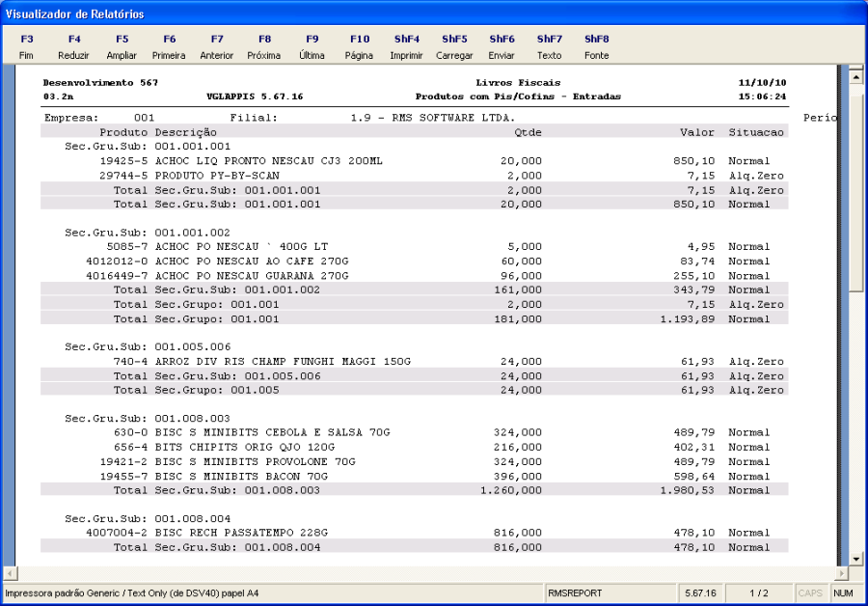868x606 pixels.
Task: Open ShF7 Texto option
Action: click(x=549, y=47)
